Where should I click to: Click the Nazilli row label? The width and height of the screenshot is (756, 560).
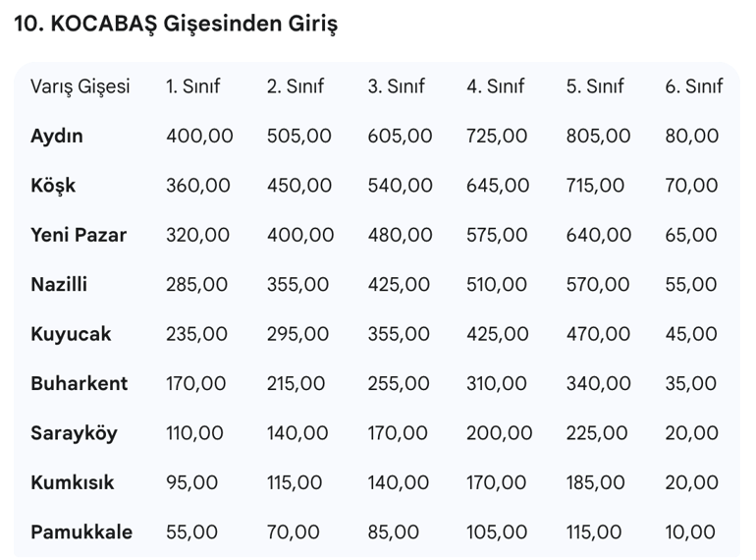[59, 284]
